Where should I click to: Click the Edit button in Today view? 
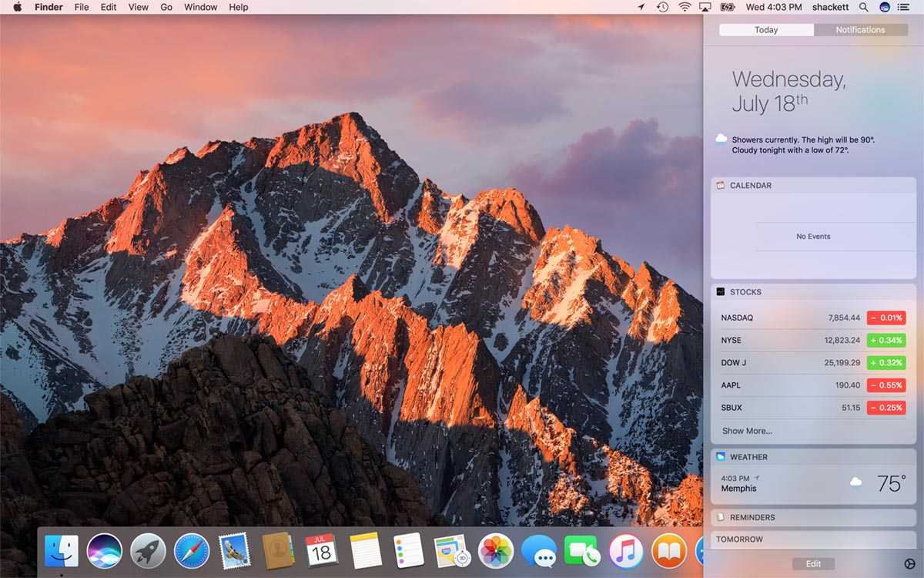pyautogui.click(x=813, y=564)
